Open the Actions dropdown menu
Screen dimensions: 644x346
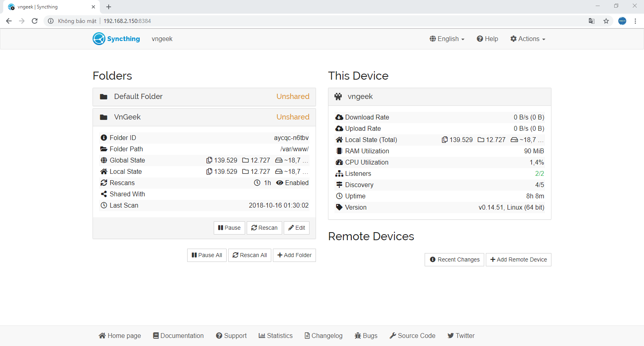click(x=528, y=39)
